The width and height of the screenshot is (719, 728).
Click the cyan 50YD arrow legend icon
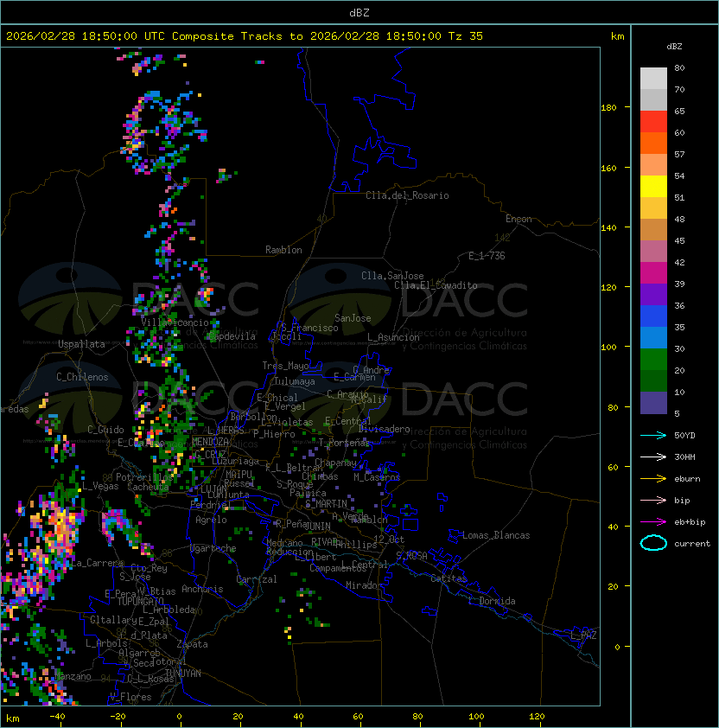coord(653,435)
